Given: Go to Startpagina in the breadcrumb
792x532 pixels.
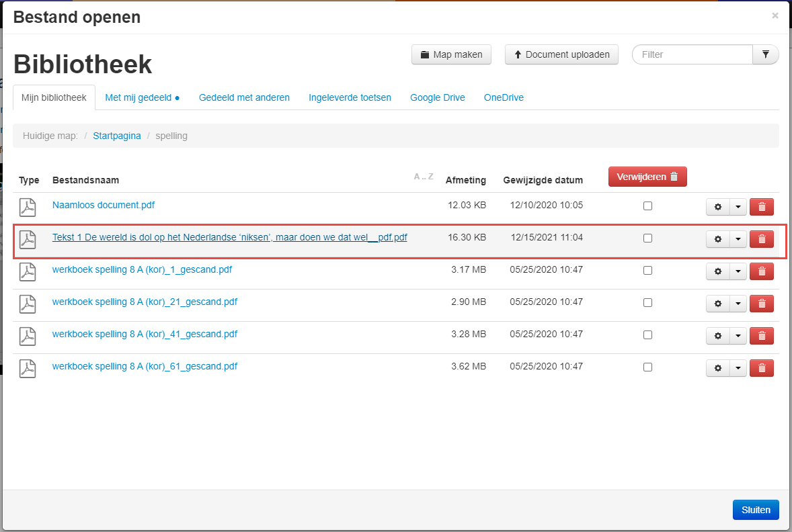Looking at the screenshot, I should click(117, 136).
